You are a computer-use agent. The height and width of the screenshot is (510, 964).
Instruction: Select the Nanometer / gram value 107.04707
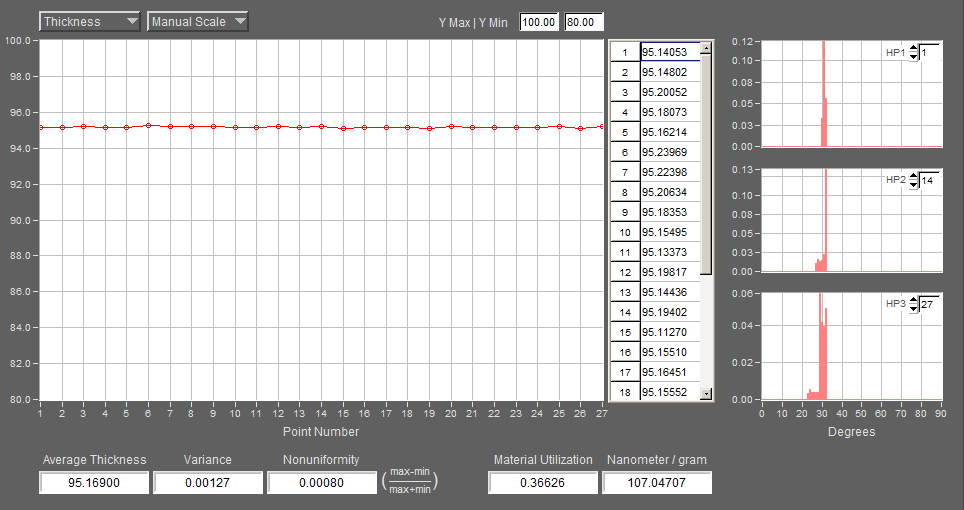(x=657, y=482)
